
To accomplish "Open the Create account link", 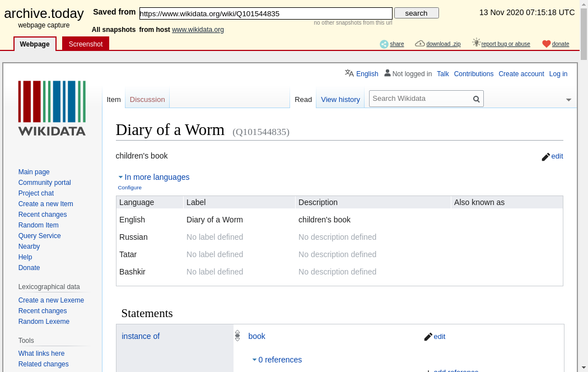I will click(521, 74).
